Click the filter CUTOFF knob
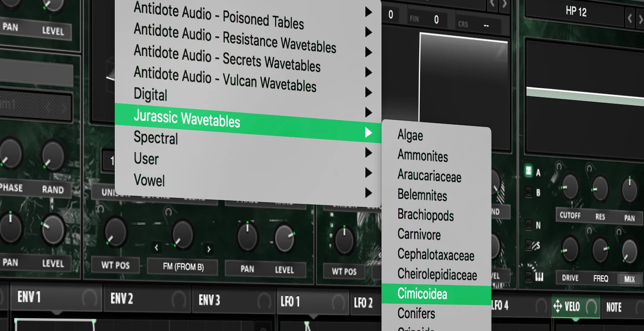The height and width of the screenshot is (331, 644). pyautogui.click(x=569, y=187)
